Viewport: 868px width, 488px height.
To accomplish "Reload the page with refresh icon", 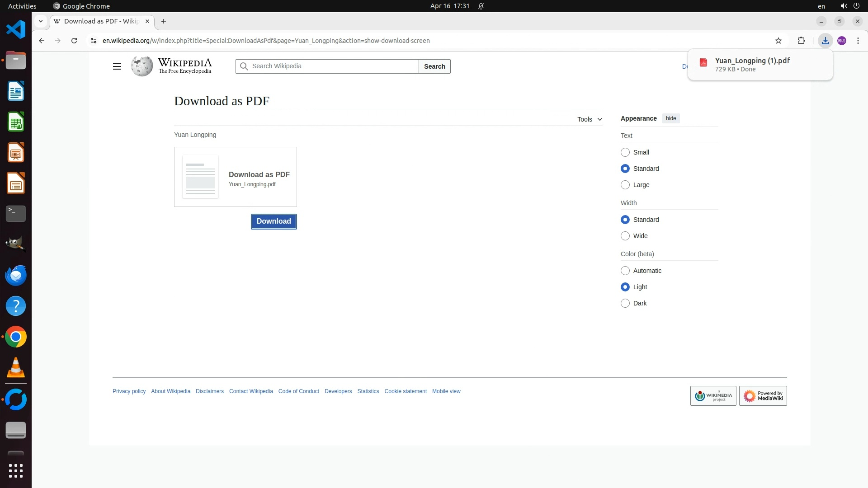I will [74, 41].
